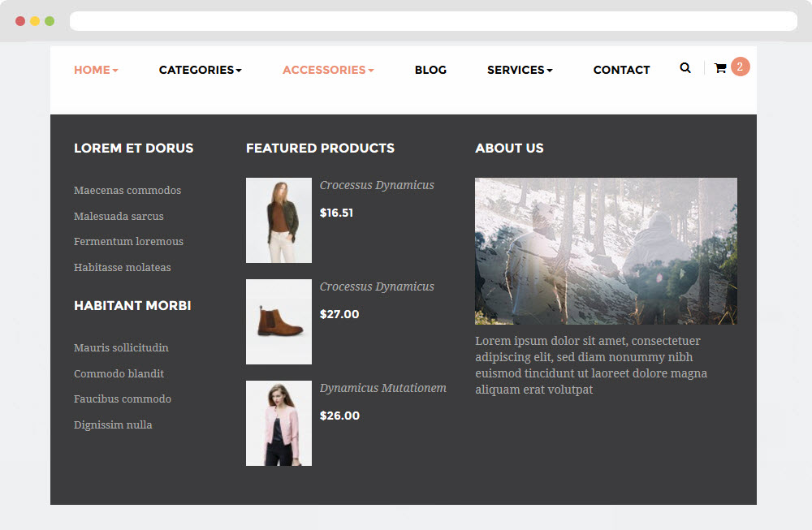Open the shopping cart icon
Viewport: 812px width, 530px height.
click(719, 68)
